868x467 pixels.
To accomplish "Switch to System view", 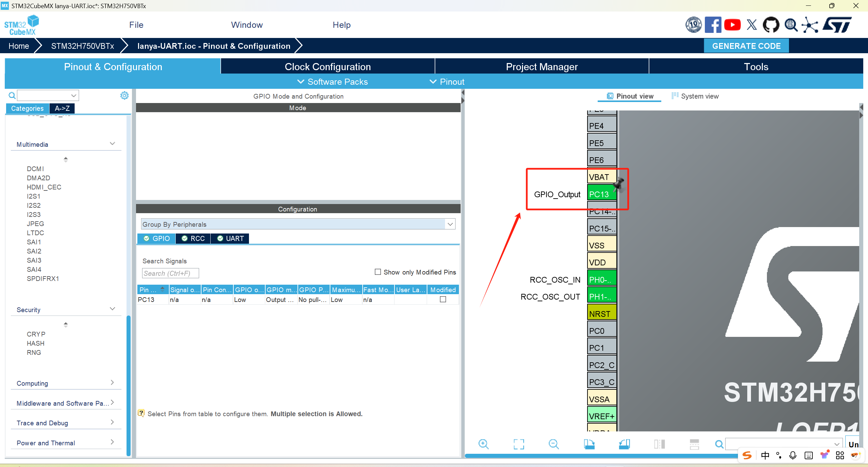I will [695, 96].
